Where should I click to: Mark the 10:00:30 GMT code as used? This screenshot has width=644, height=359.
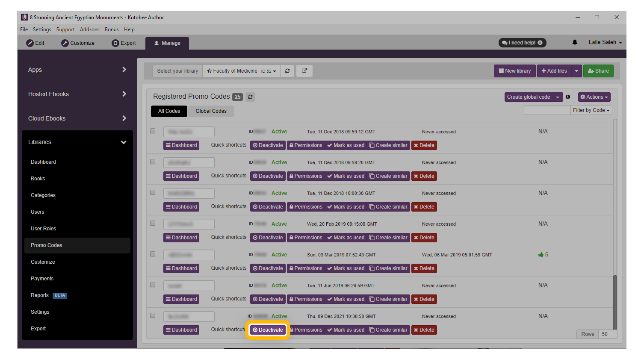346,207
